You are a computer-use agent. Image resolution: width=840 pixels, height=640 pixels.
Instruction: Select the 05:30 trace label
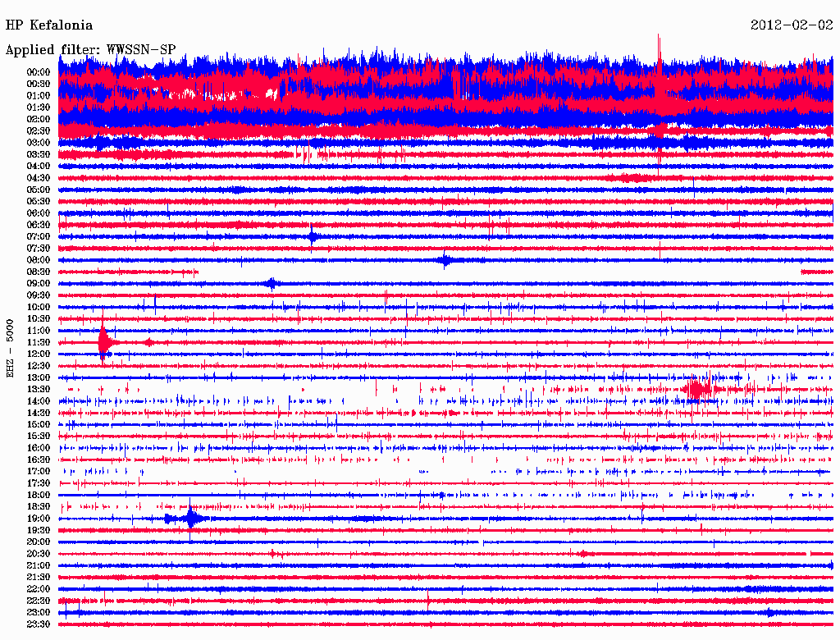38,201
